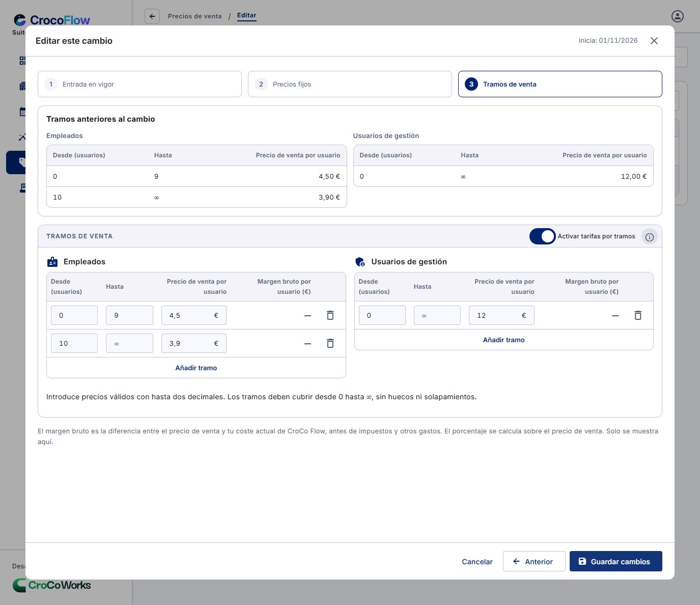Go to step 1 Entrada en vigor

(139, 84)
